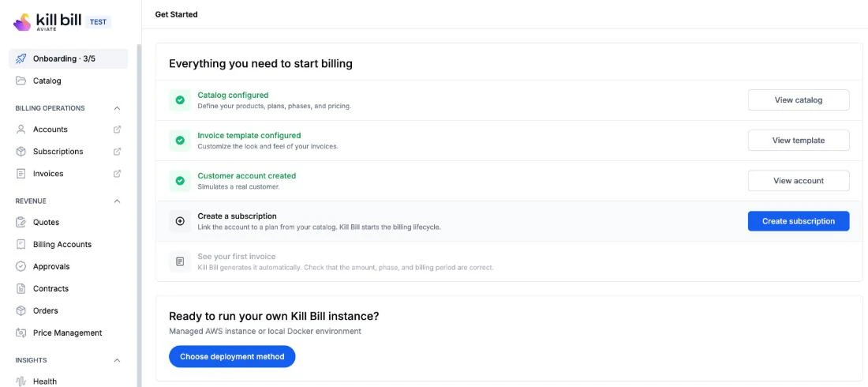Click the Contracts document icon

(21, 289)
